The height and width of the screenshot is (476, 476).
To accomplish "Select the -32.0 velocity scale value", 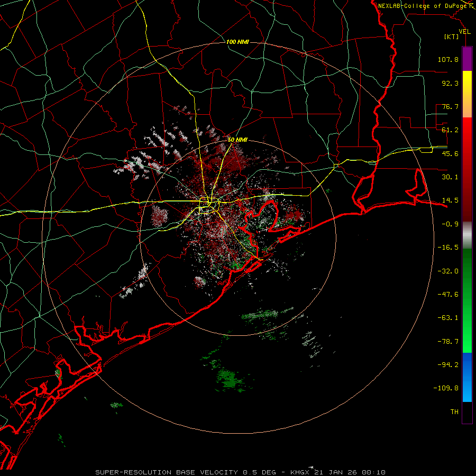I will point(448,271).
